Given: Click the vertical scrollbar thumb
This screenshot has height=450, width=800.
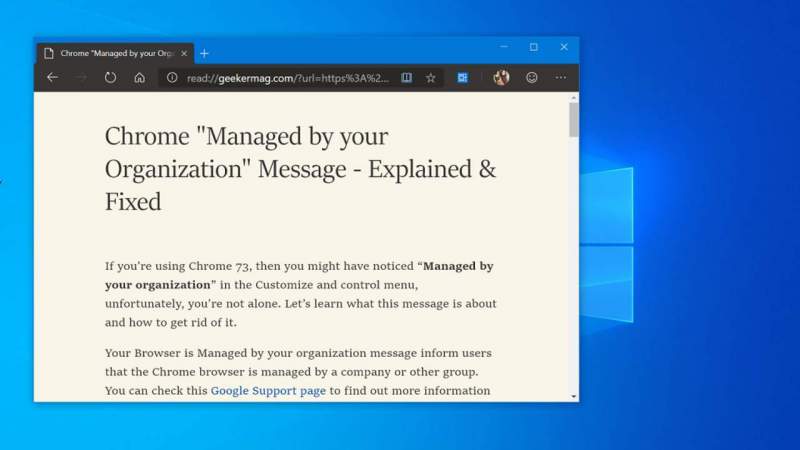Looking at the screenshot, I should (x=574, y=120).
